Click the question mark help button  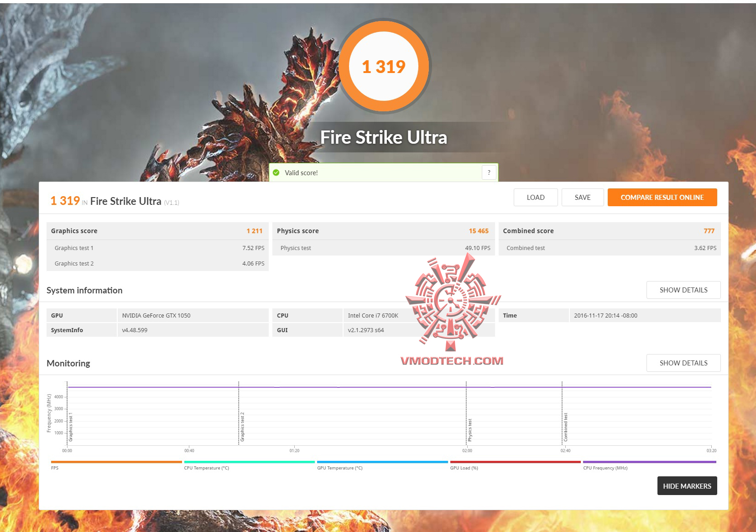[489, 172]
